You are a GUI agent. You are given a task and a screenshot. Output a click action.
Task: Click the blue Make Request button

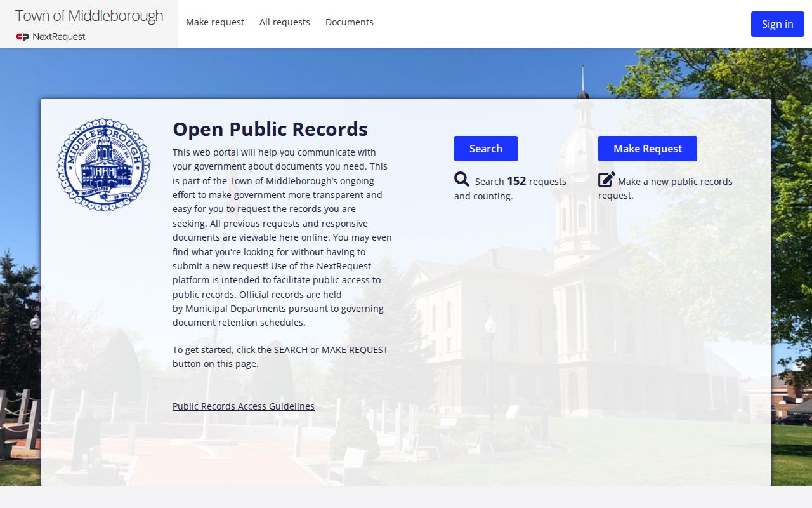(648, 149)
